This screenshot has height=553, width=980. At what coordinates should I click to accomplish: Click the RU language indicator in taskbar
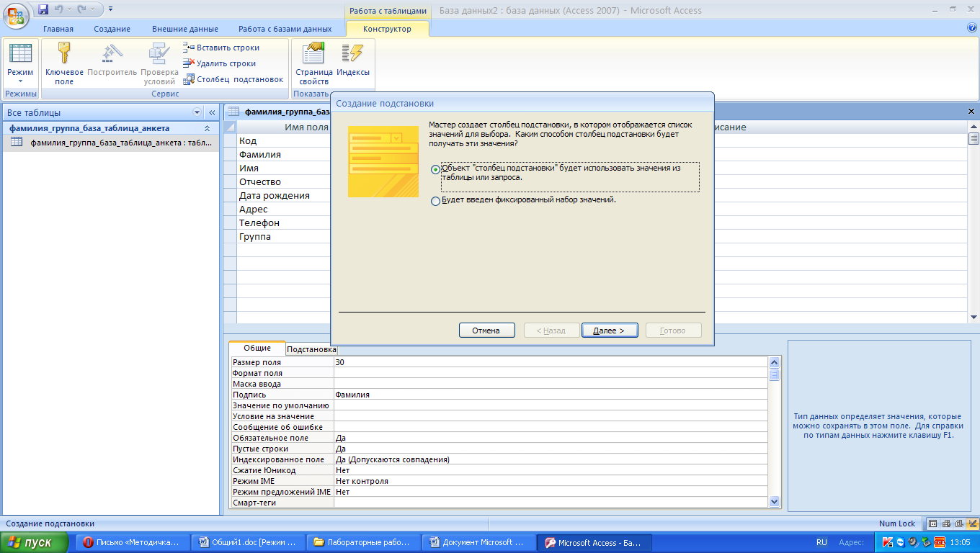[x=821, y=542]
